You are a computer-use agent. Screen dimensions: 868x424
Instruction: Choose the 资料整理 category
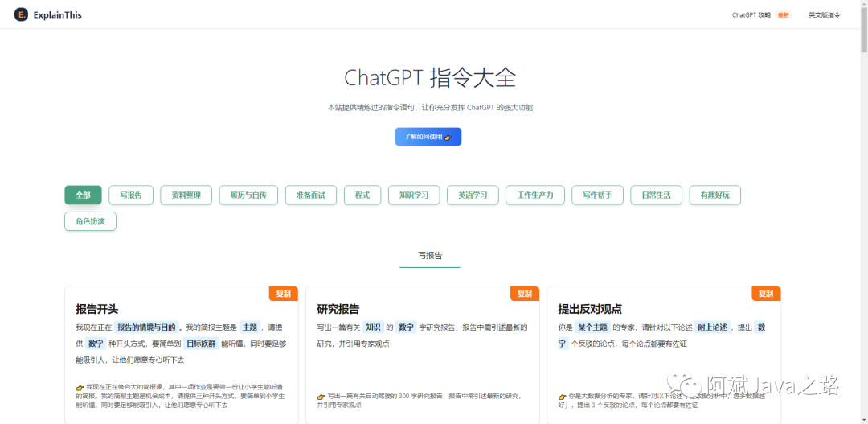coord(186,196)
